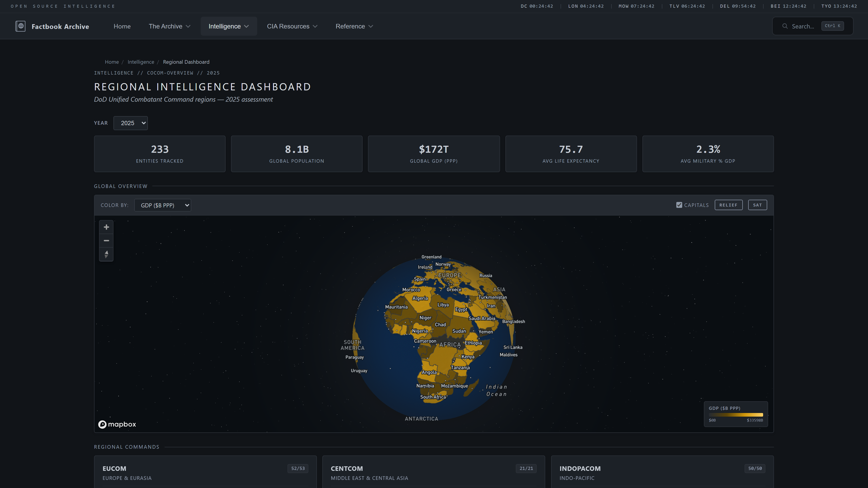The height and width of the screenshot is (488, 868).
Task: Select the CENTCOM regional command card
Action: 433,472
